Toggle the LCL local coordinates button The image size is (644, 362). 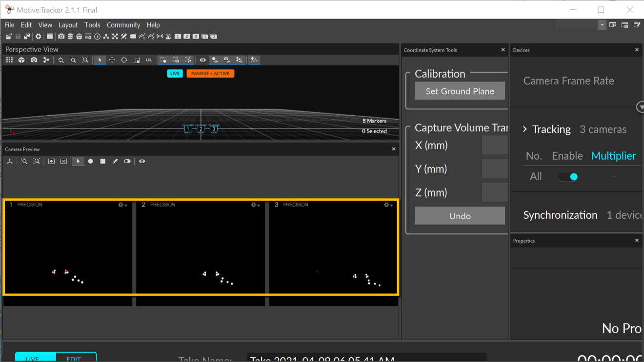point(149,60)
